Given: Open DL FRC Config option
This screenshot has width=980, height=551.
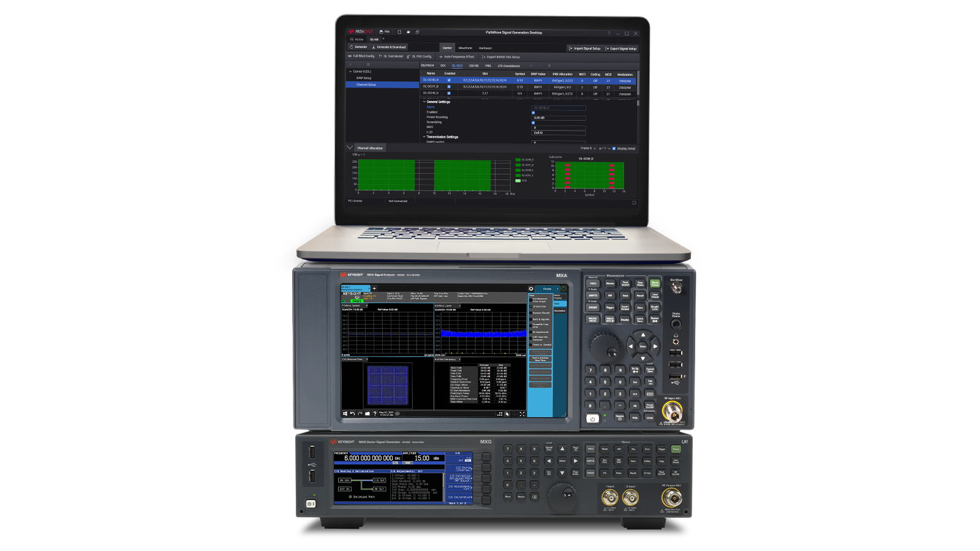Looking at the screenshot, I should point(420,56).
